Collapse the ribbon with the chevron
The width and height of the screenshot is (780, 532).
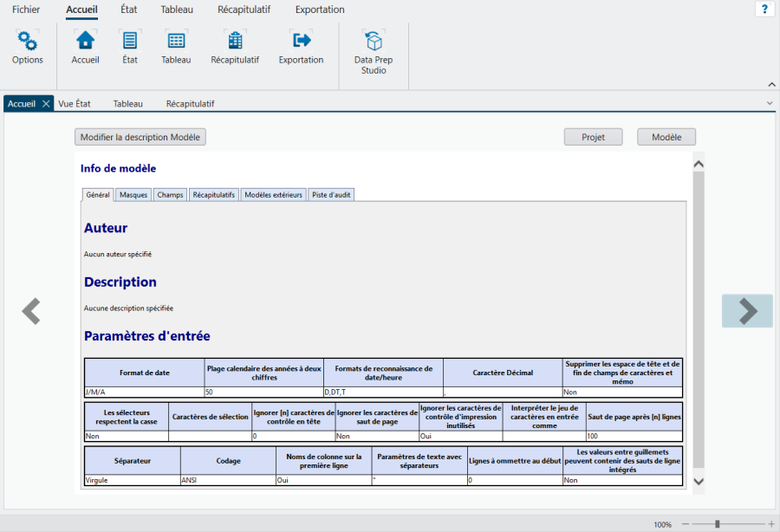770,84
